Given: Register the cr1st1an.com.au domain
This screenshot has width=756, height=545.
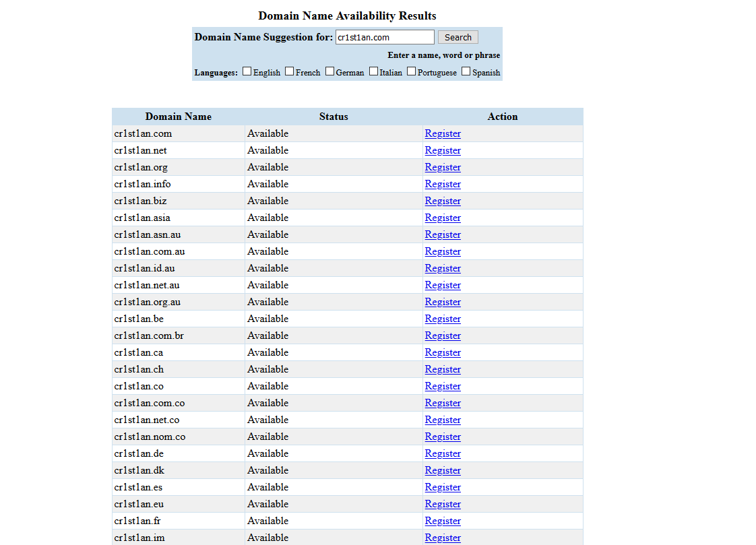Looking at the screenshot, I should [x=443, y=251].
